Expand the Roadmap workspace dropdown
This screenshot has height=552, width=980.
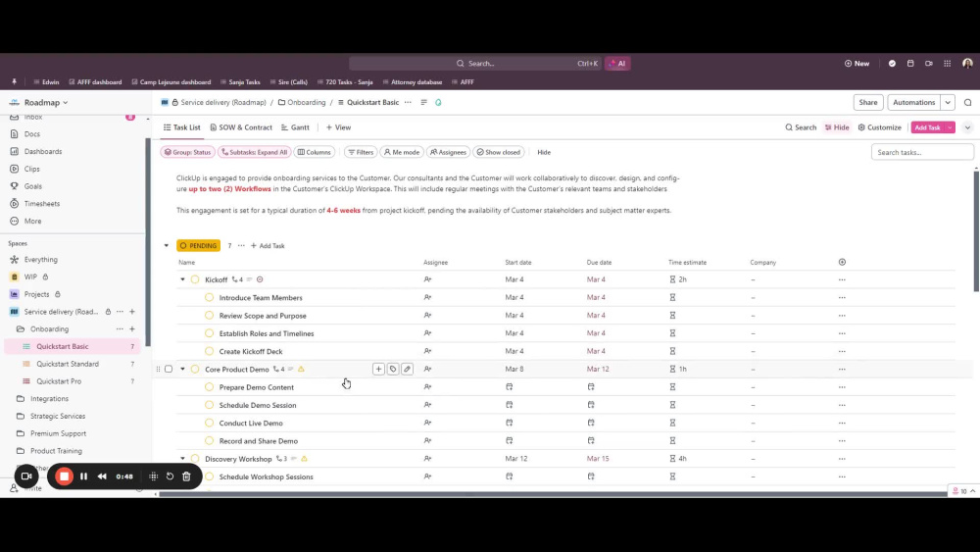46,103
